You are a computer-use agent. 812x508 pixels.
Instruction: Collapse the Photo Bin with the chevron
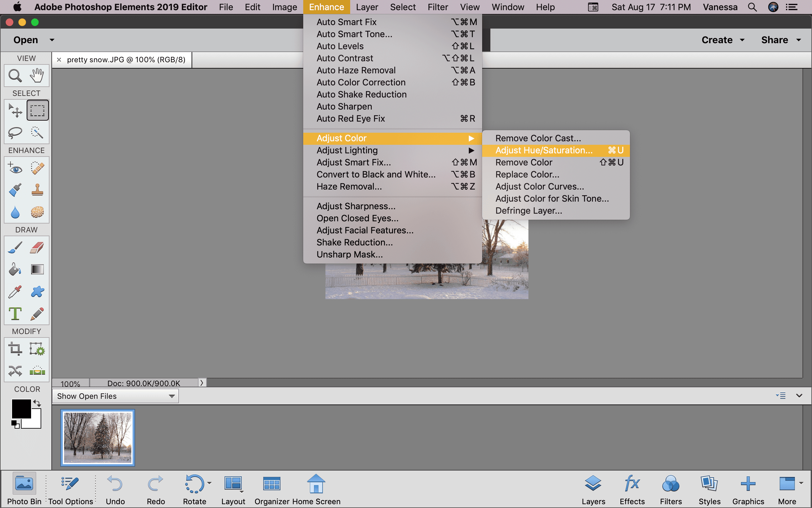(799, 396)
